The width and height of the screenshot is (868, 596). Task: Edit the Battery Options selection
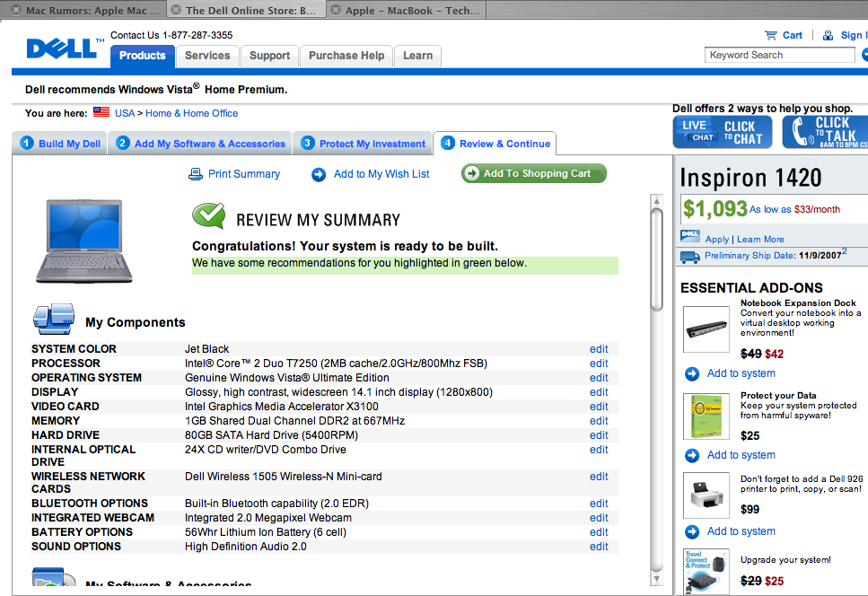[599, 532]
